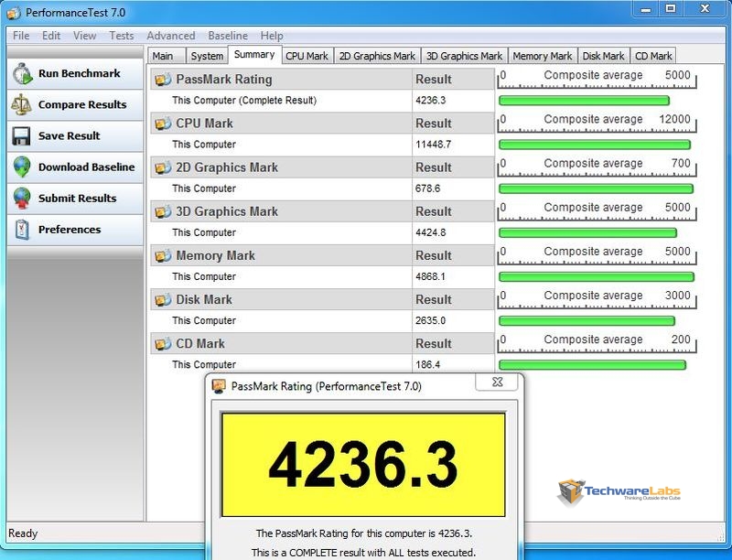
Task: Click the 3D Graphics Mark row icon
Action: 163,211
